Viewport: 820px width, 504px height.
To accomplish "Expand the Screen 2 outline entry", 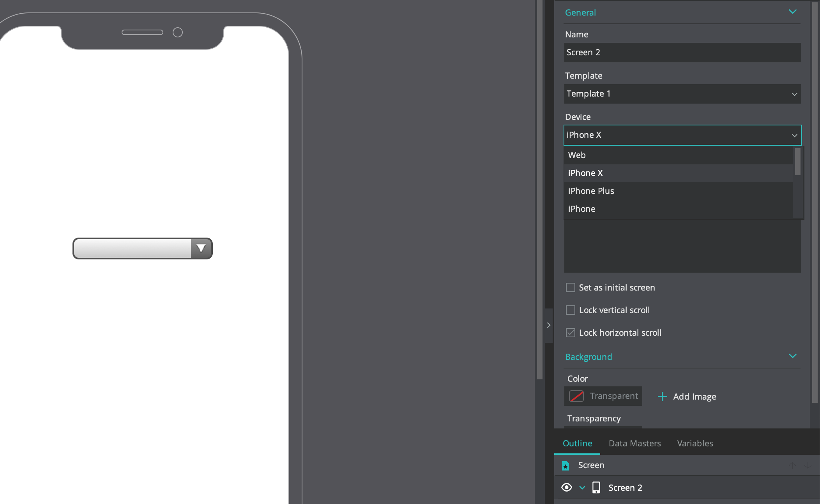I will [582, 487].
